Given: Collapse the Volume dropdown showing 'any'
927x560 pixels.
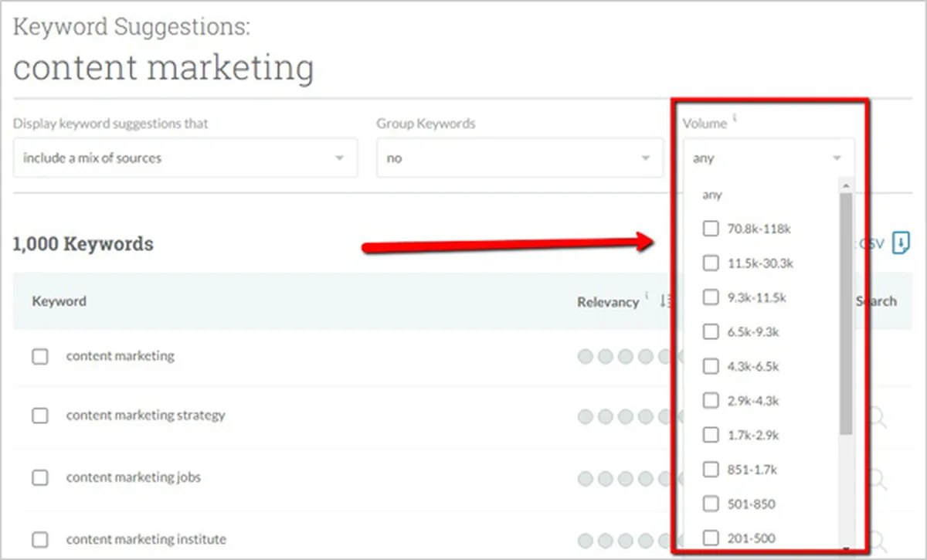Looking at the screenshot, I should 769,158.
